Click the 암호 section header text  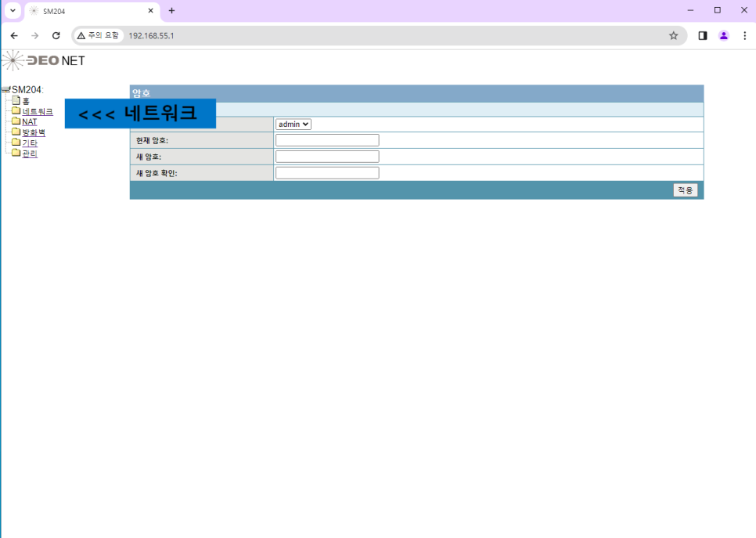(x=142, y=93)
